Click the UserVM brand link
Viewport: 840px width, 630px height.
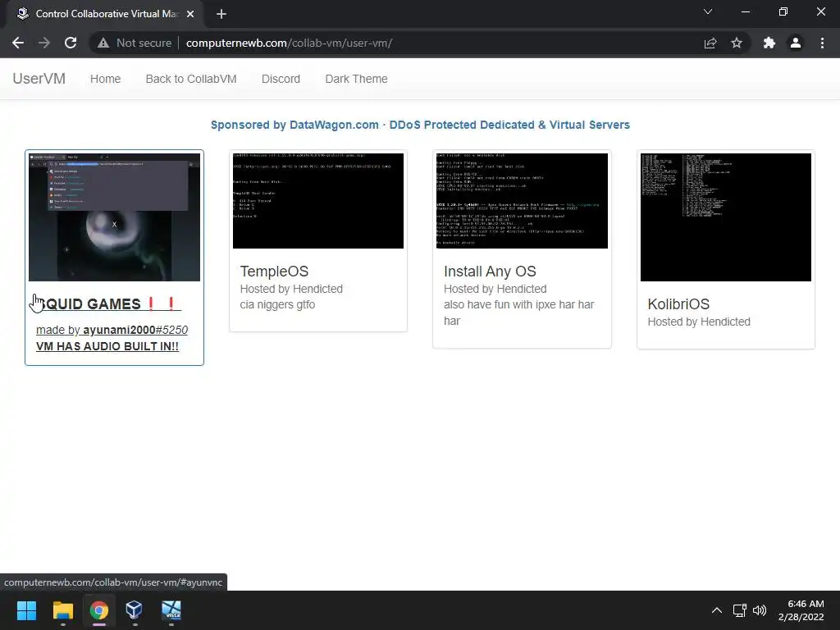39,79
